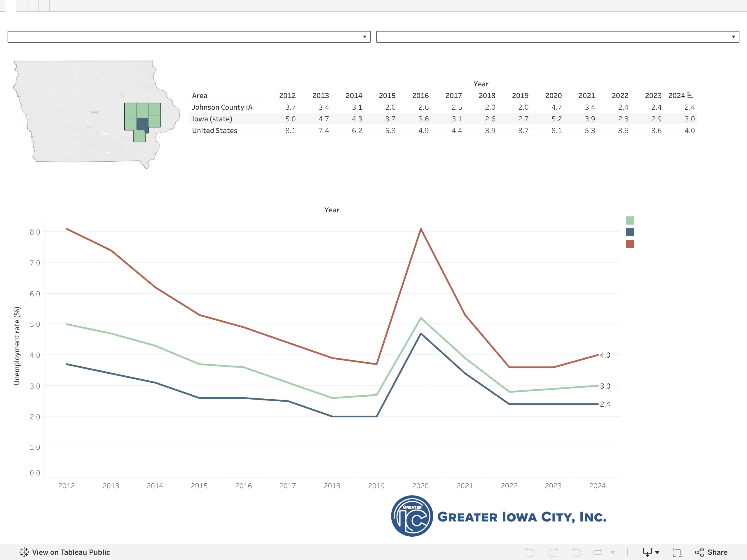Open View on Tableau Public link

71,552
